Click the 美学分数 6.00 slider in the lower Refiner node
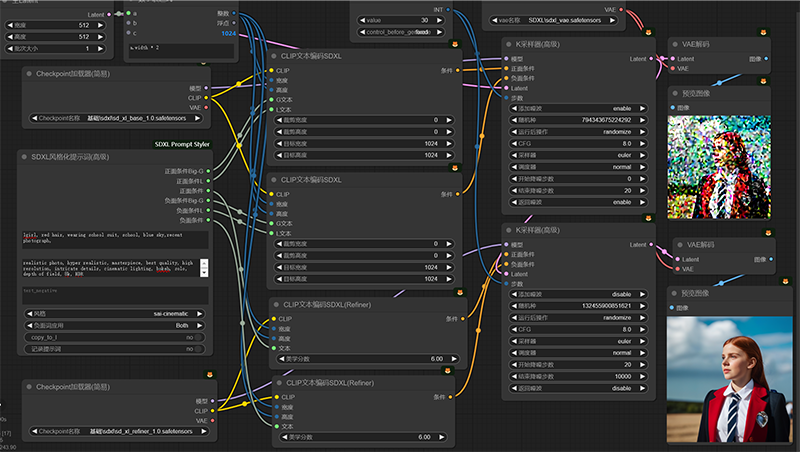800x452 pixels. (x=363, y=437)
